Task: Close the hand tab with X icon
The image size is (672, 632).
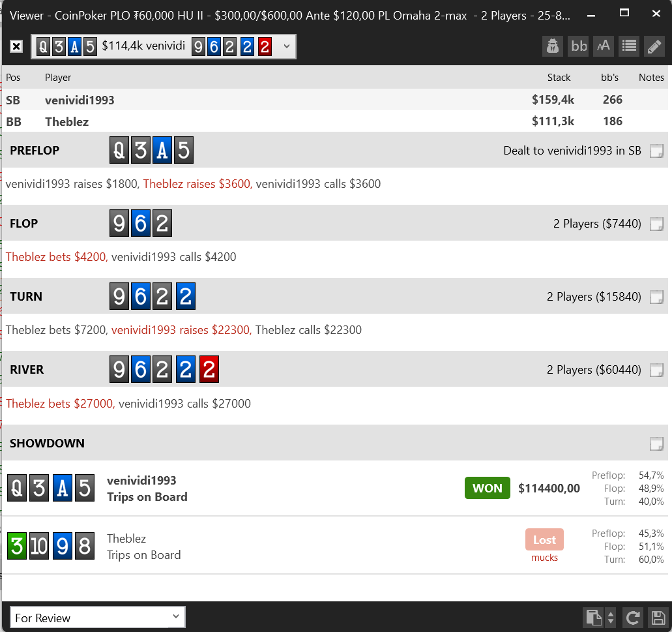Action: tap(16, 46)
